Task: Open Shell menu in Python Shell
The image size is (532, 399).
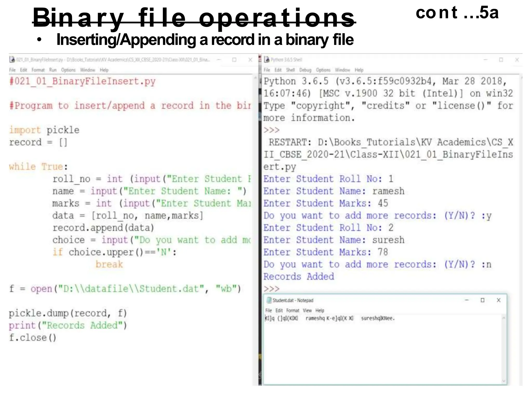Action: pos(290,70)
